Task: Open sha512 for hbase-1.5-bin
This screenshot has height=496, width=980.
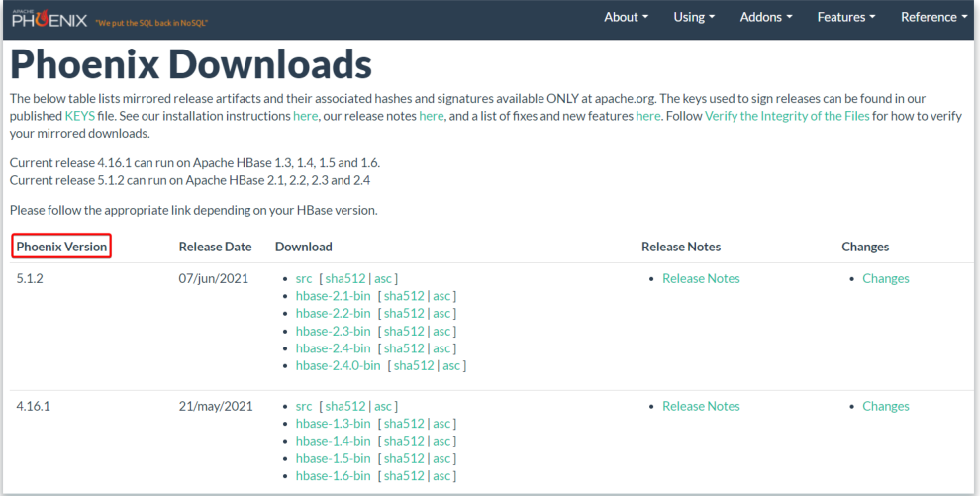Action: (404, 458)
